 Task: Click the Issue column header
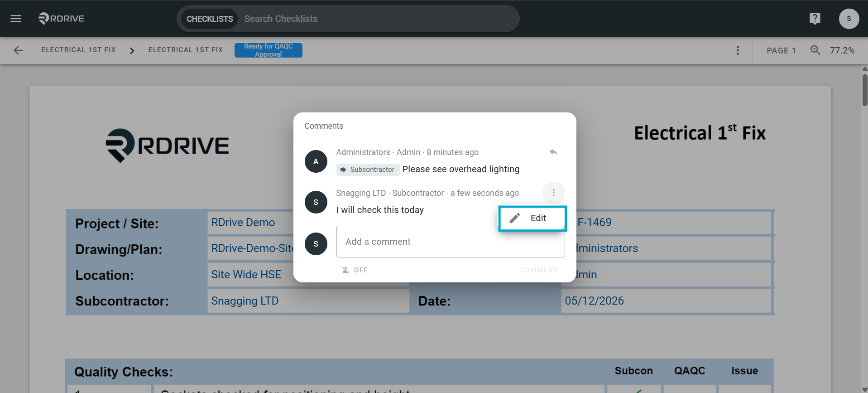[745, 371]
